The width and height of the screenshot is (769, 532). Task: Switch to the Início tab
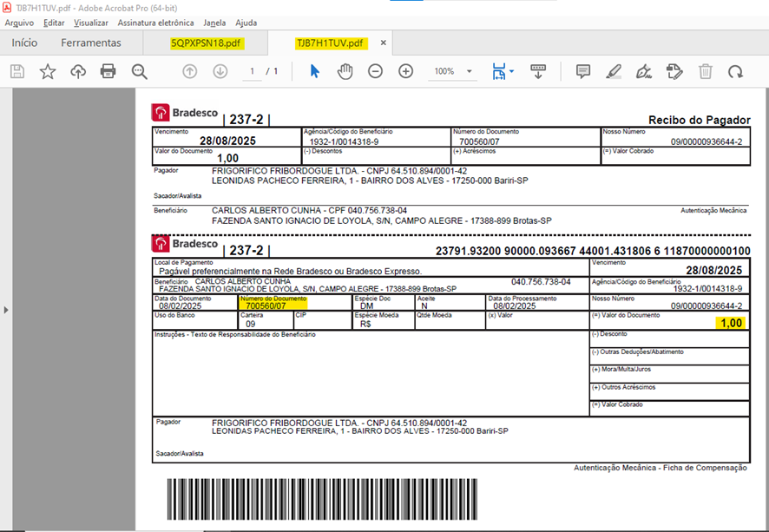point(24,43)
